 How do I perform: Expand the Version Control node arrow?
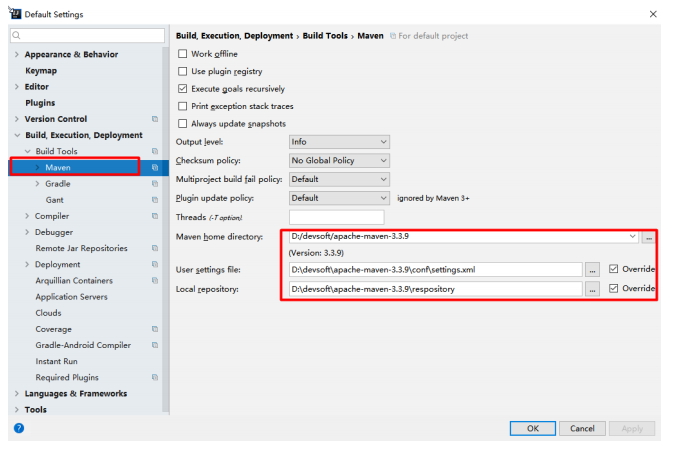pyautogui.click(x=17, y=119)
